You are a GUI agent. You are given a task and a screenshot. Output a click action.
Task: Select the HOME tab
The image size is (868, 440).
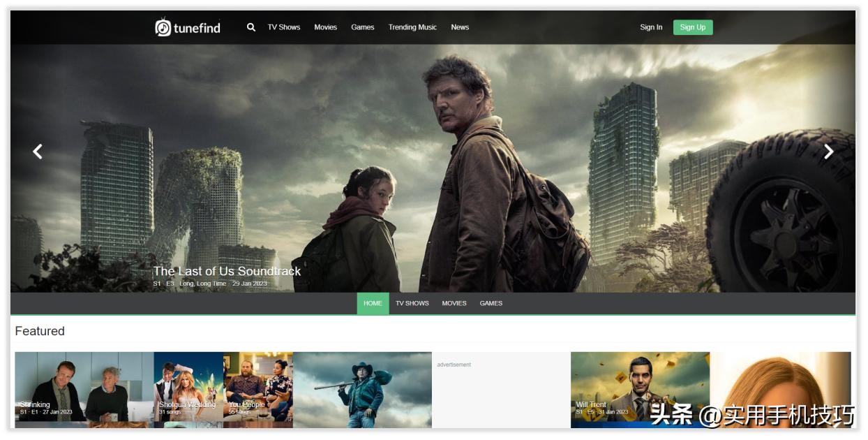coord(373,303)
